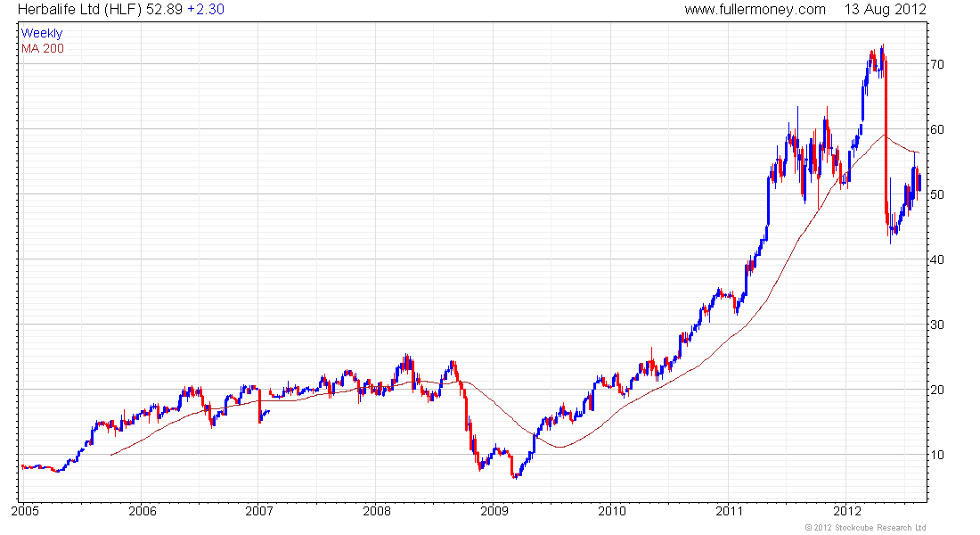
Task: Click the 30 price axis label
Action: (x=937, y=325)
